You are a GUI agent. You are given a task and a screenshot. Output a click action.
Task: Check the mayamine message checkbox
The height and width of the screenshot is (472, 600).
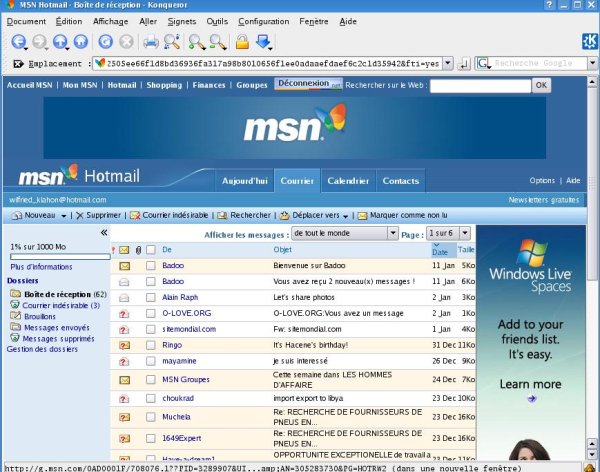(151, 361)
